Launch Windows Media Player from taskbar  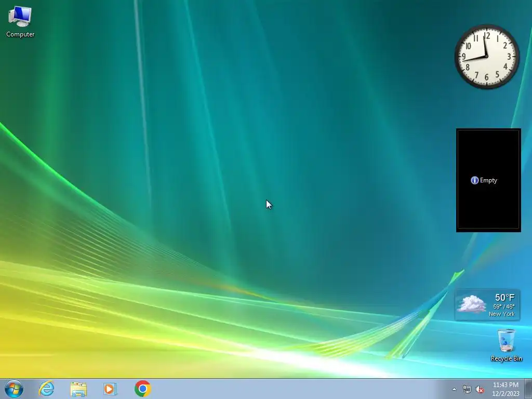coord(110,389)
